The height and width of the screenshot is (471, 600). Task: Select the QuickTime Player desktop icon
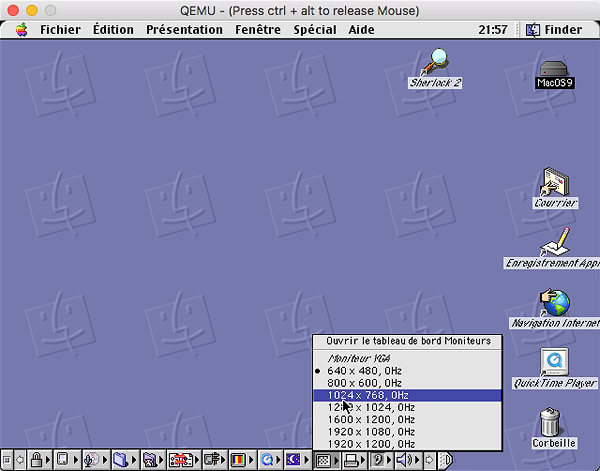pos(554,368)
